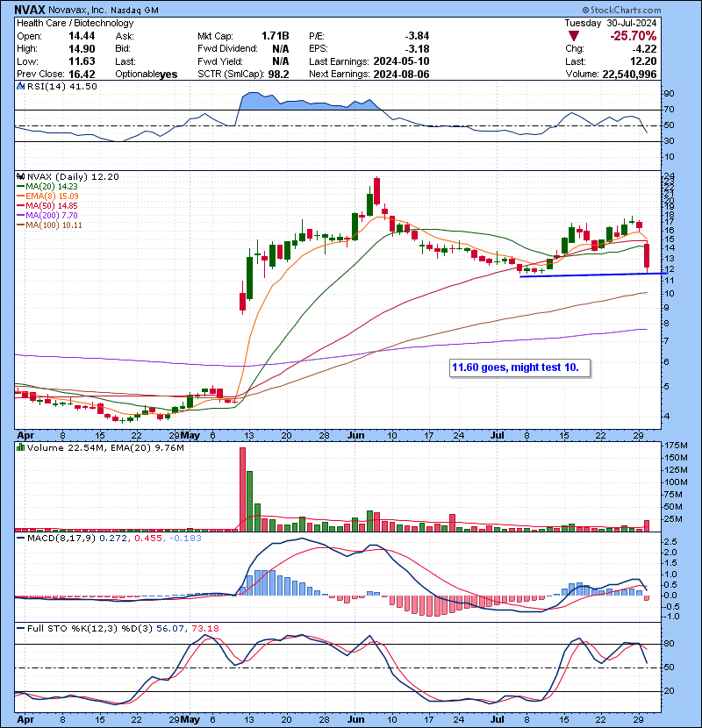
Task: Click the 80 level on the stochastic axis
Action: 669,644
